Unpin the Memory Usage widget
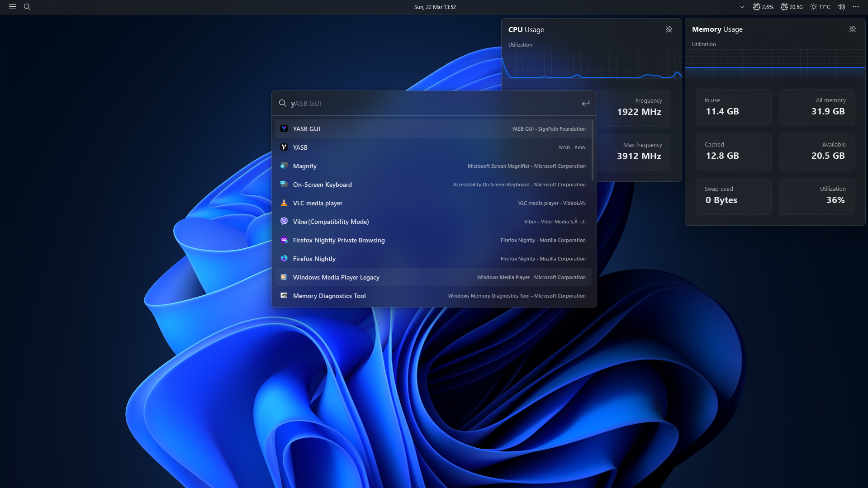Image resolution: width=868 pixels, height=488 pixels. pos(852,29)
